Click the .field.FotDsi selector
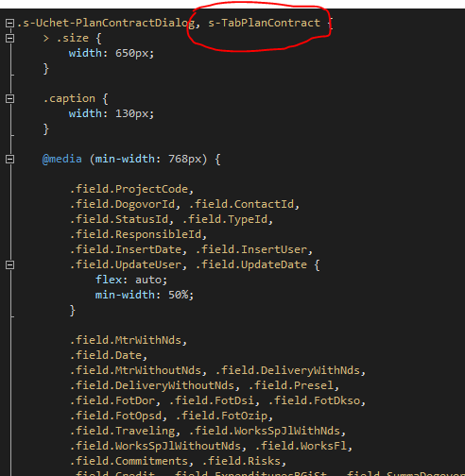The width and height of the screenshot is (465, 476). click(212, 400)
